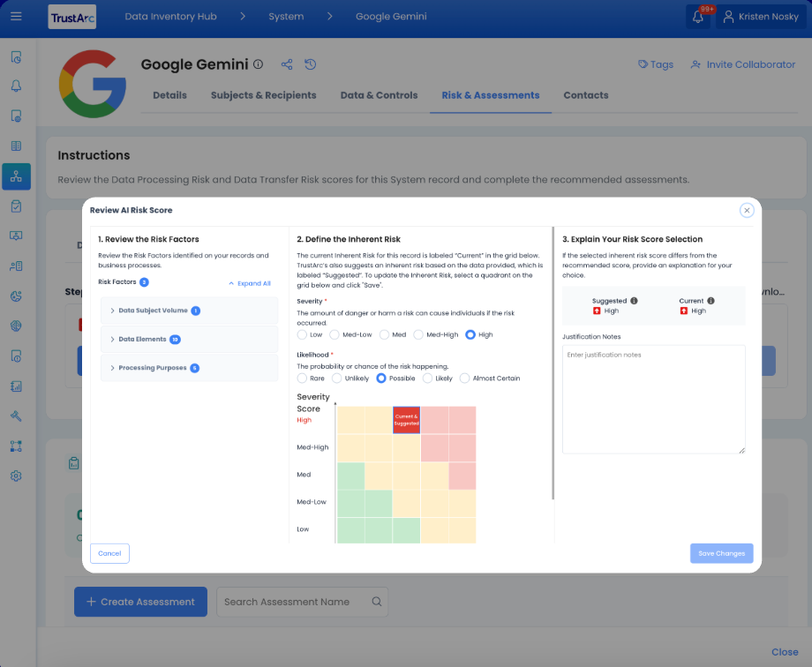Click the Justification Notes text area
Viewport: 812px width, 667px height.
654,397
